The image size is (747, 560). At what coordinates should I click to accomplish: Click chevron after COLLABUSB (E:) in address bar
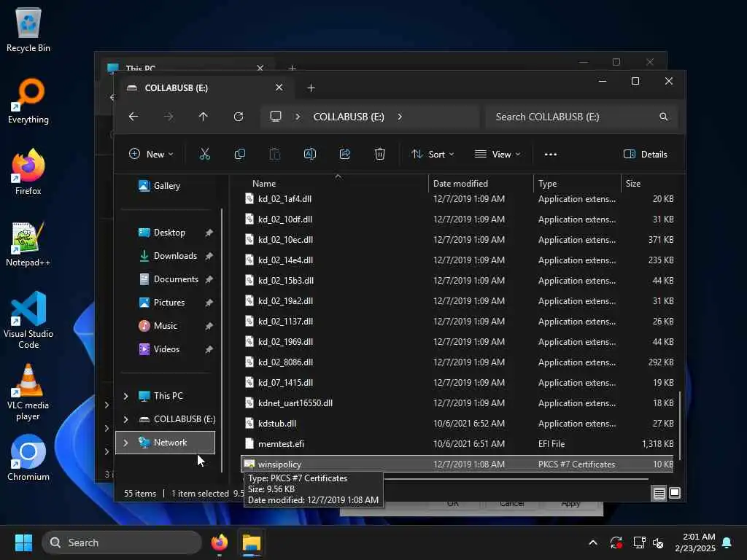399,117
